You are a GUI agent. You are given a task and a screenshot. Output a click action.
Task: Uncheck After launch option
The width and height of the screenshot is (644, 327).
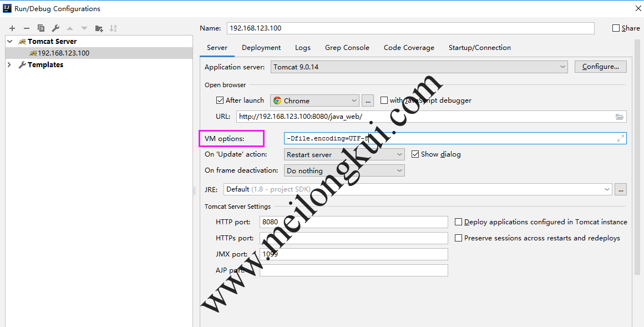coord(220,100)
